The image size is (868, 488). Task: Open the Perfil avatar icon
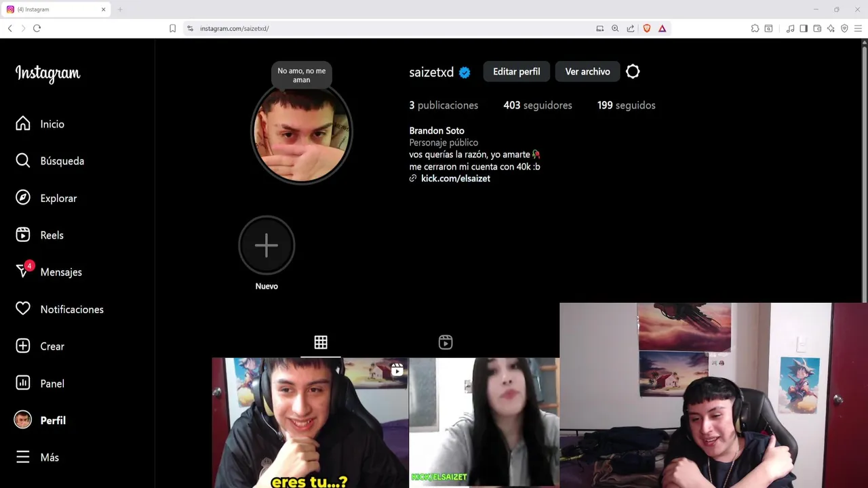[x=23, y=420]
